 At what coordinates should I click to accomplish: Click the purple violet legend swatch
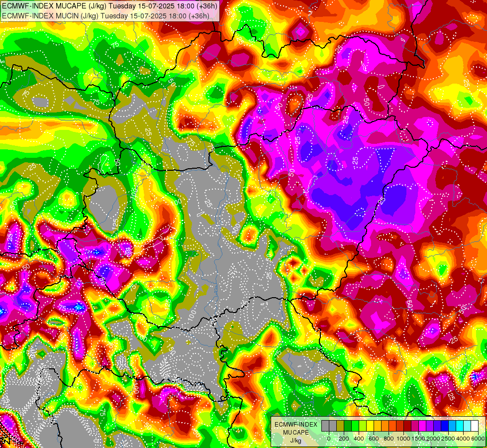[x=430, y=426]
